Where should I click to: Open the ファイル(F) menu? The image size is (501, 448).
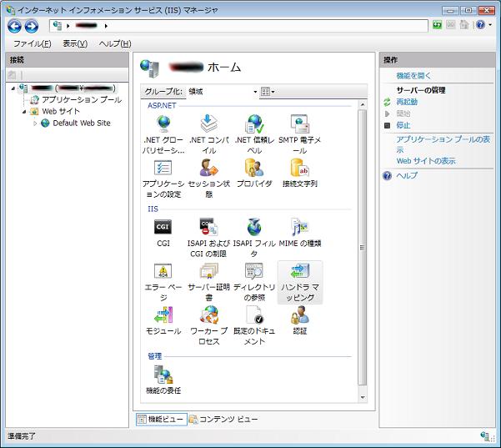pyautogui.click(x=32, y=43)
